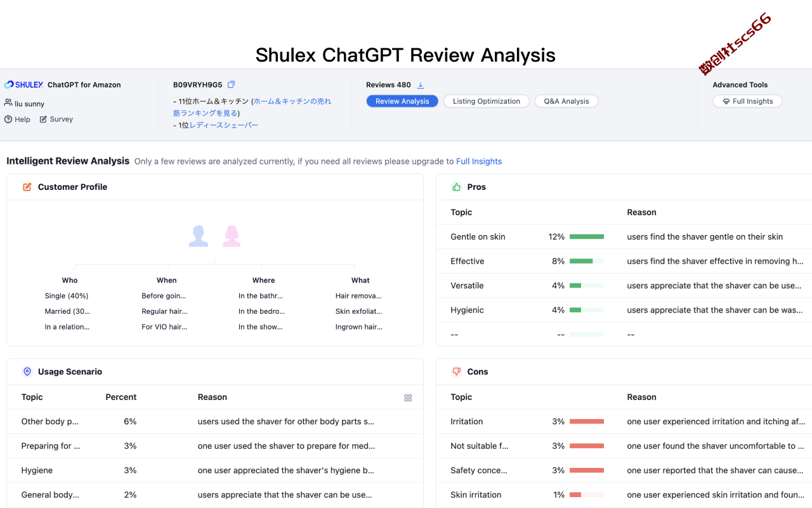Click the Help link
812x508 pixels.
(x=22, y=119)
